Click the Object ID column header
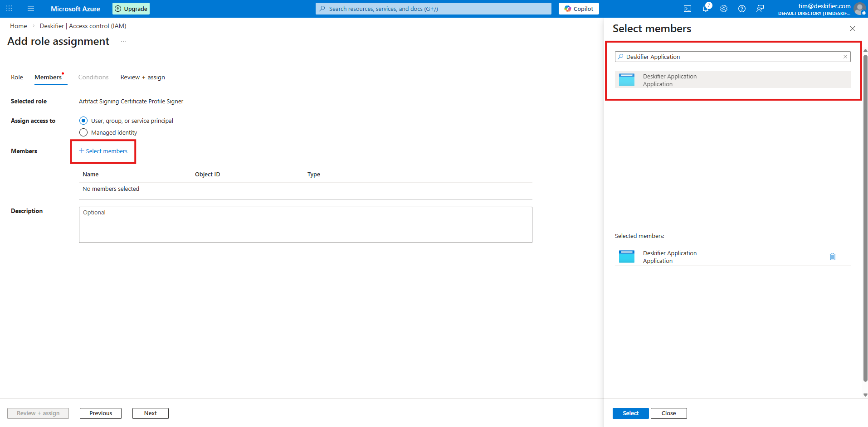 [x=208, y=175]
